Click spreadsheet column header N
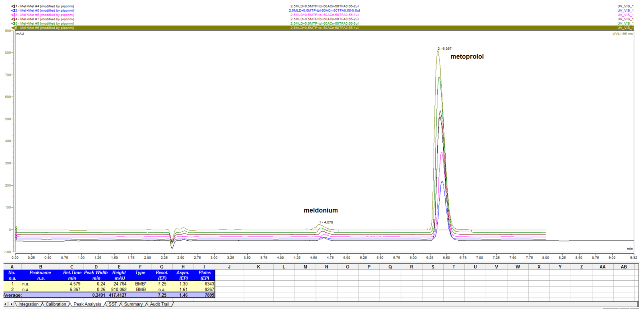 [x=327, y=267]
